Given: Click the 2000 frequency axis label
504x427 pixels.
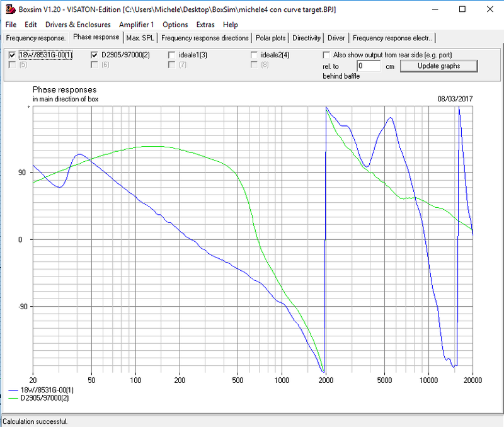Looking at the screenshot, I should pos(326,380).
